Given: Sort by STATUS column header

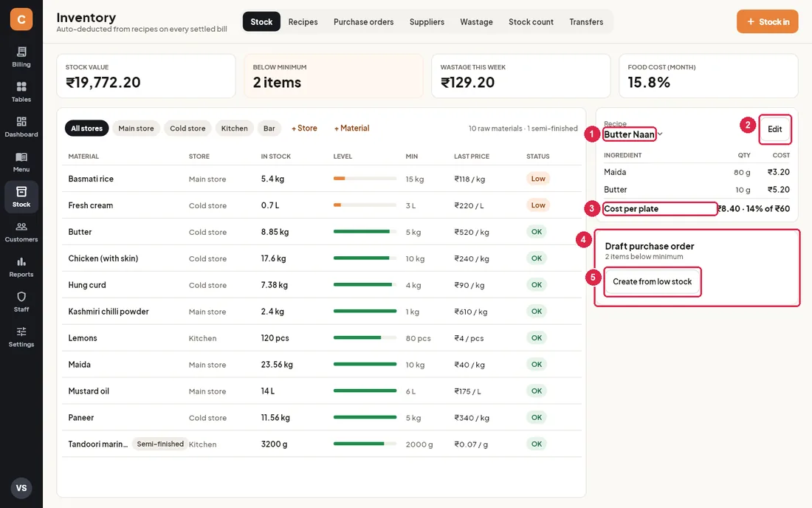Looking at the screenshot, I should click(537, 157).
